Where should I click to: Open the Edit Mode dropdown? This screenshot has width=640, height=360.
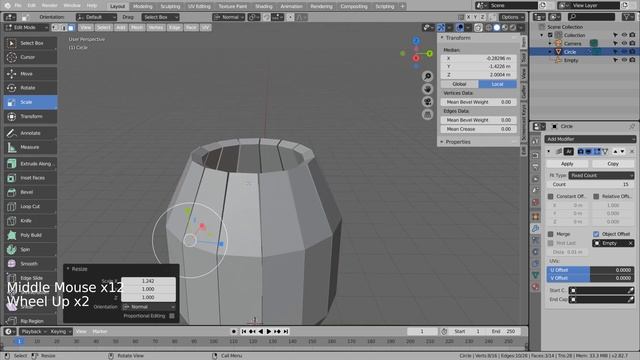click(x=27, y=27)
